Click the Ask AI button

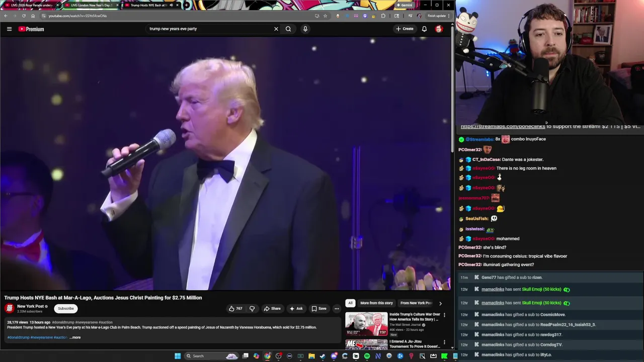pyautogui.click(x=296, y=308)
